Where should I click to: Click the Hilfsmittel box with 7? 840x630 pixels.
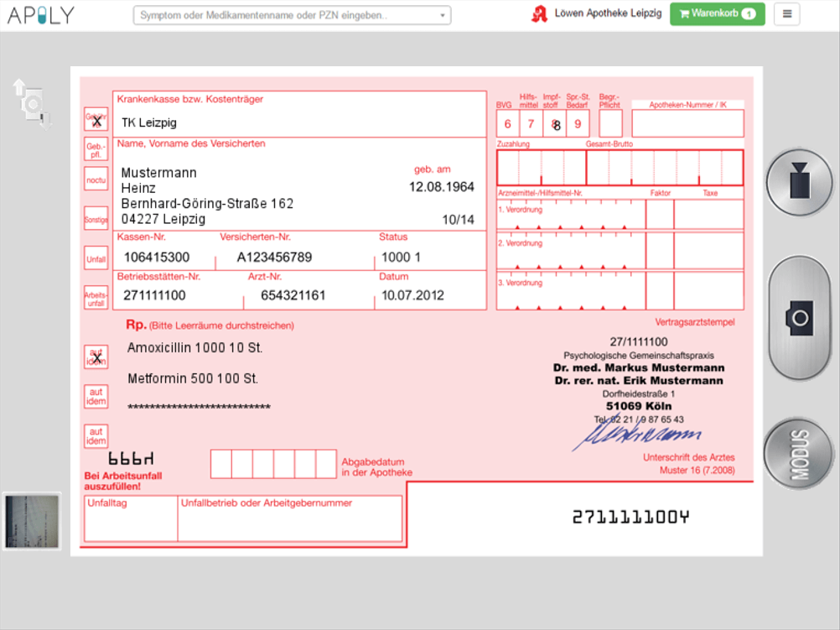531,124
